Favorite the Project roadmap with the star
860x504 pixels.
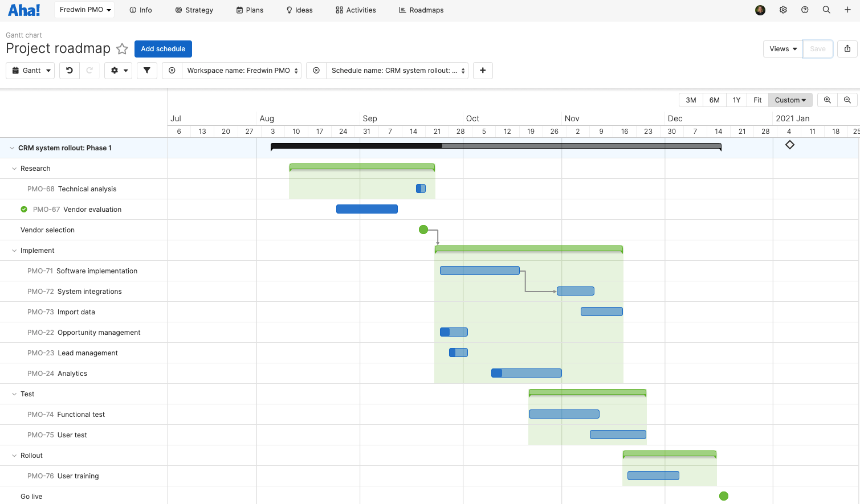[x=122, y=49]
